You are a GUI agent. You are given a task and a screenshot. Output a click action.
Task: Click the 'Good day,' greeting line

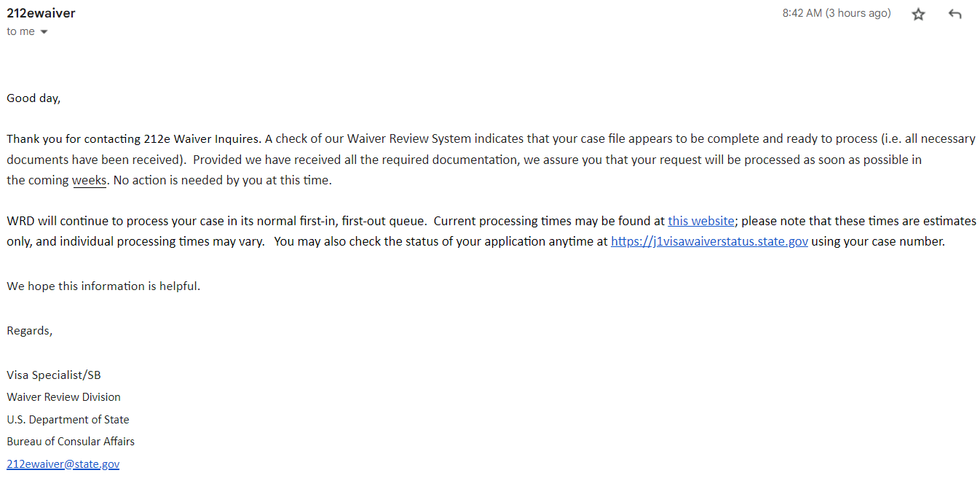click(x=33, y=98)
